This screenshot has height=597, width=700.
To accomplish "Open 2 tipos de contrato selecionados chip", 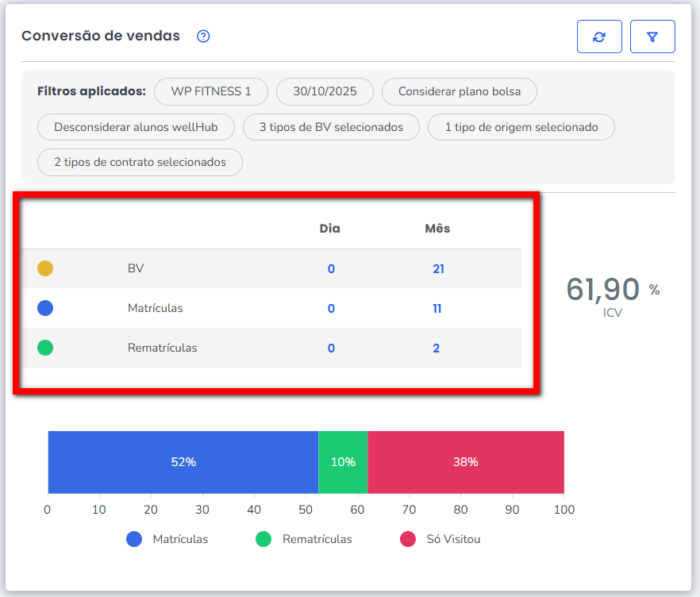I will tap(140, 162).
